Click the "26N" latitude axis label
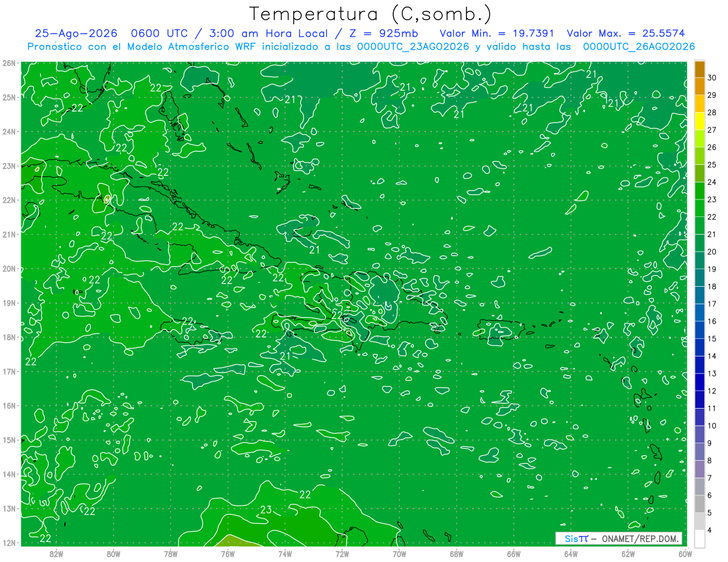This screenshot has height=562, width=728. pyautogui.click(x=9, y=62)
